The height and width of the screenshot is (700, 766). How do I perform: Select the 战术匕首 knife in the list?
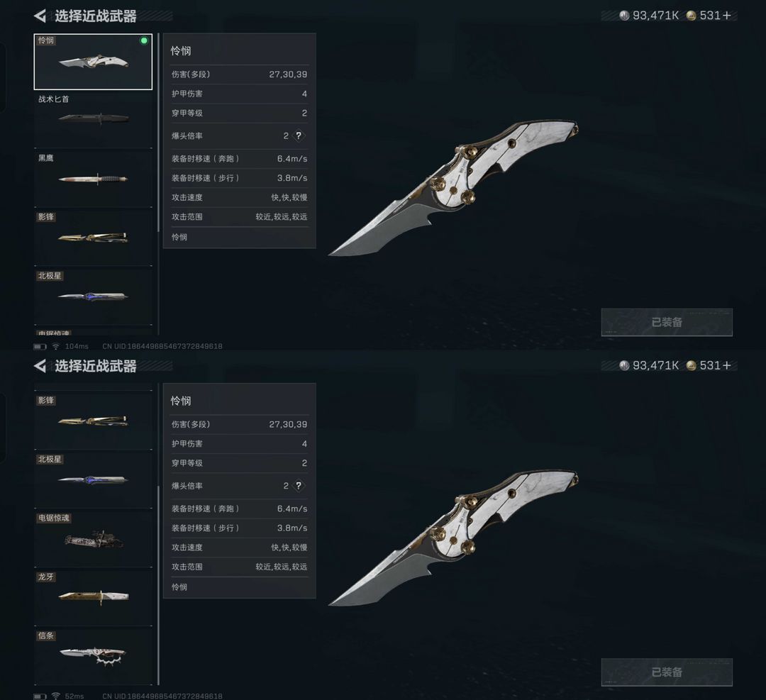(x=94, y=118)
